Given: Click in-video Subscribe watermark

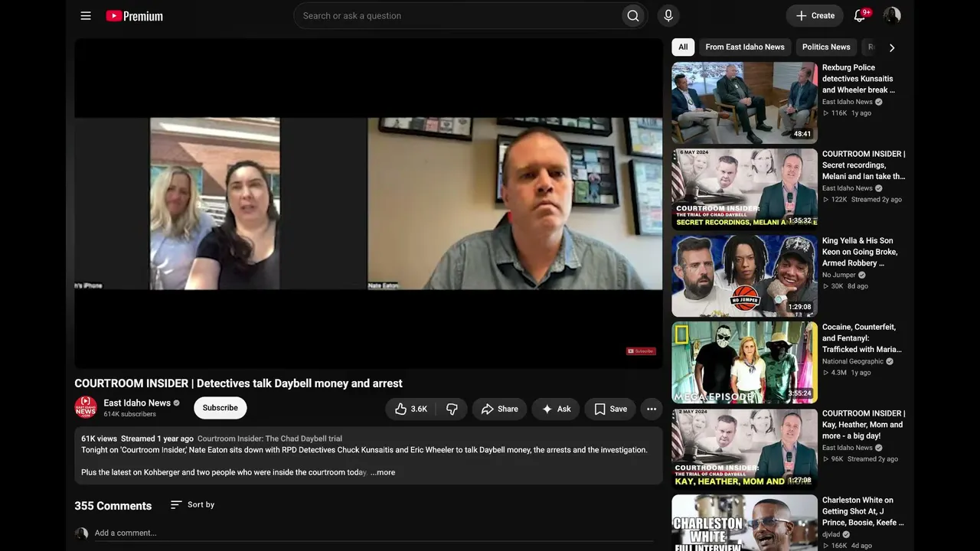Looking at the screenshot, I should tap(642, 351).
